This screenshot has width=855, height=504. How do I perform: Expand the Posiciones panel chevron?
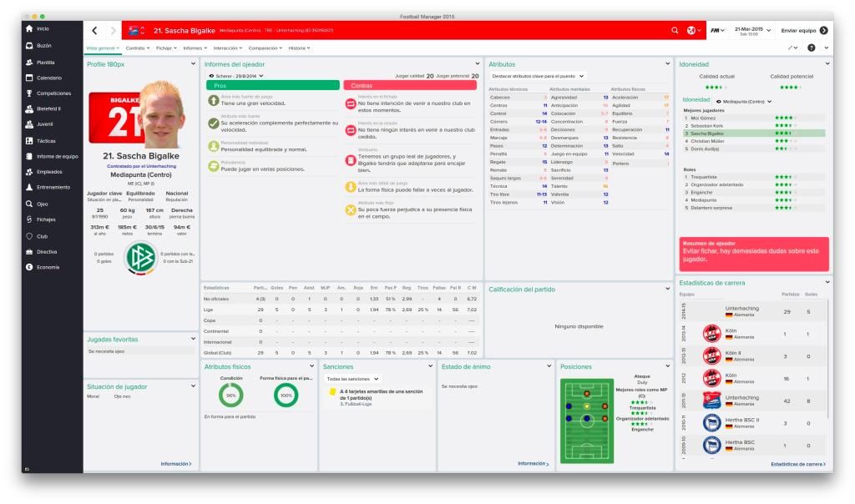[x=667, y=366]
